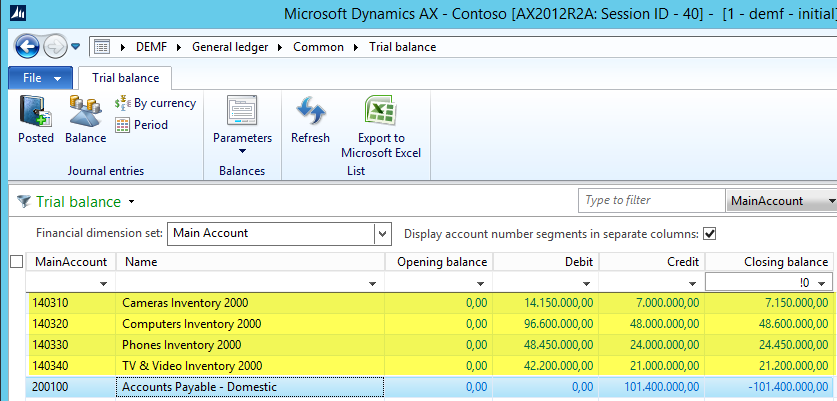Image resolution: width=837 pixels, height=401 pixels.
Task: Select the By currency option
Action: (155, 103)
